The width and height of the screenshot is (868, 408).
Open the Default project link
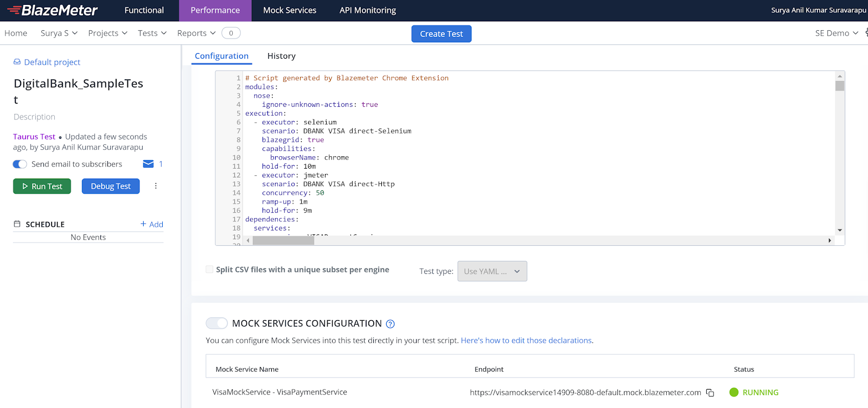pos(52,62)
